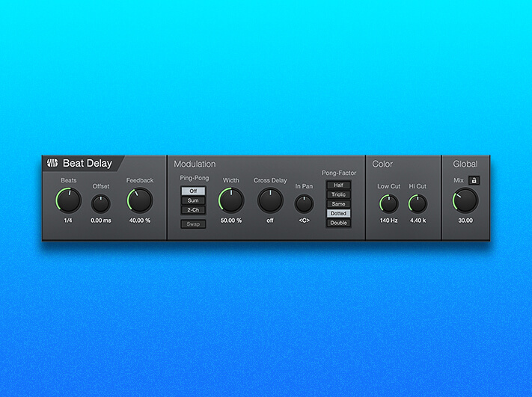Choose Double Pong-Factor
Screen dimensions: 532x397
338,223
